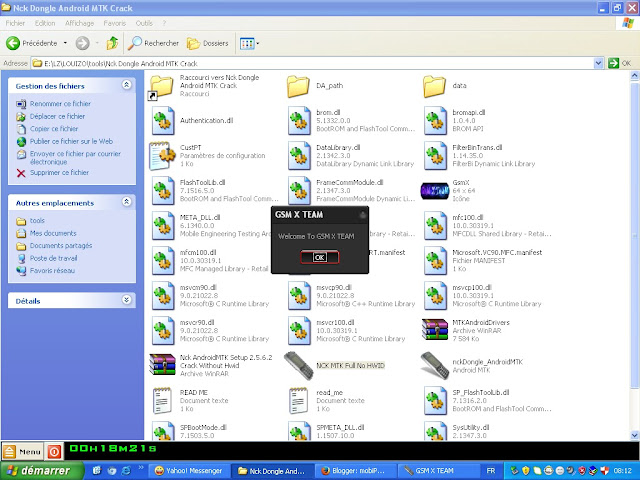Switch to Yahoo! Messenger in the taskbar
640x480 pixels.
189,471
